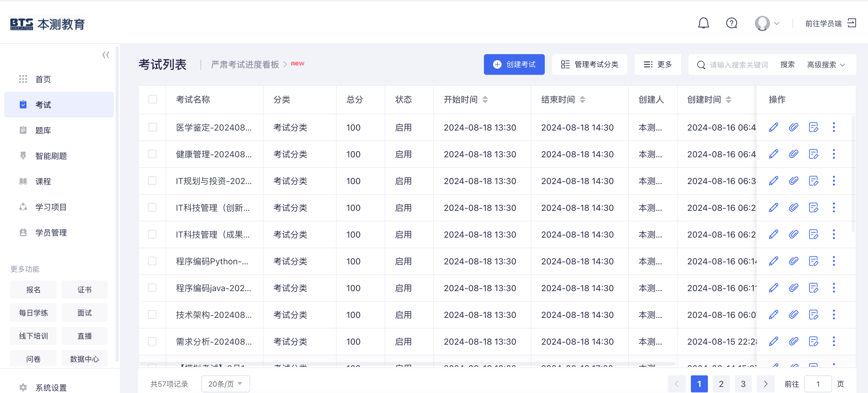The width and height of the screenshot is (868, 393).
Task: Click edit pencil for 需求分析 exam
Action: pyautogui.click(x=774, y=342)
